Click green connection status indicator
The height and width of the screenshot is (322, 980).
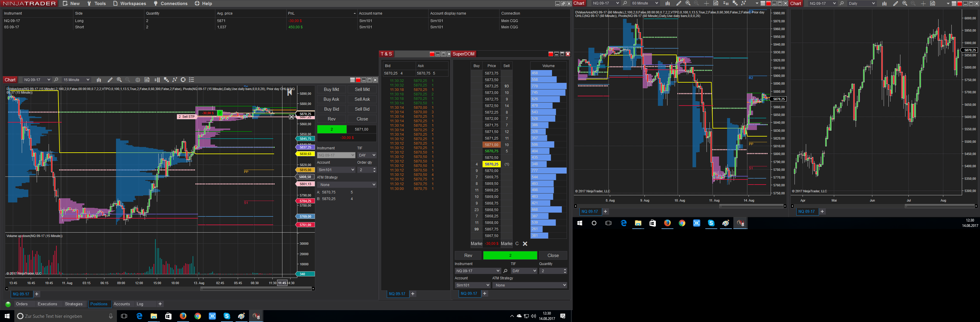[8, 304]
